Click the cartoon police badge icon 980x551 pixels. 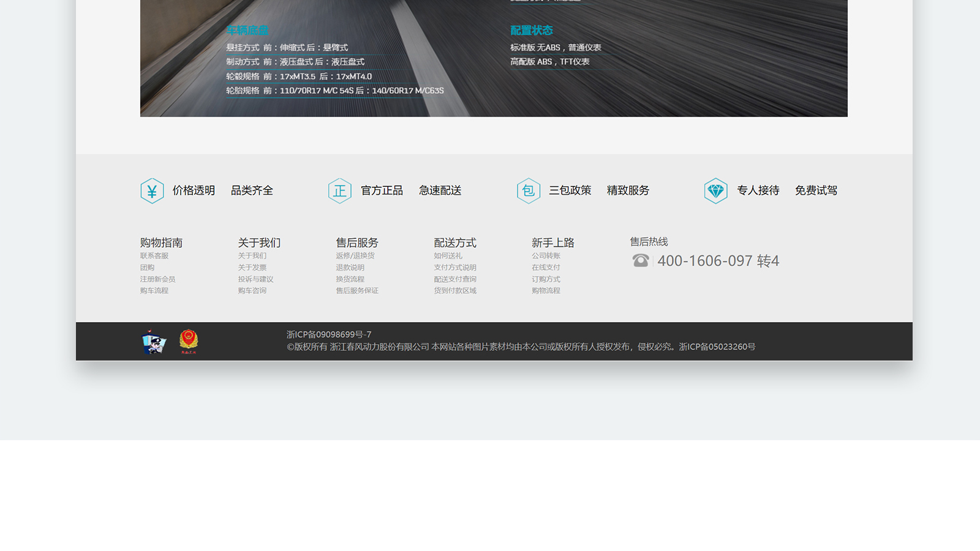click(x=154, y=342)
